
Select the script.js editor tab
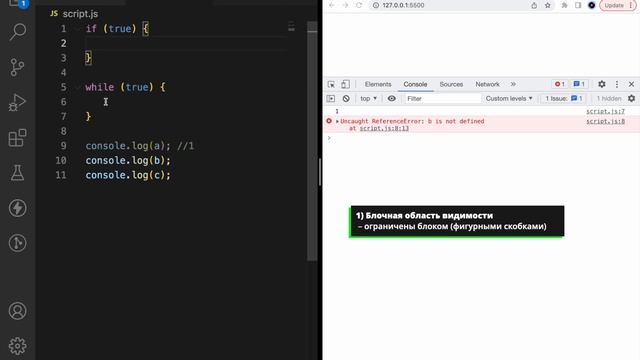[75, 14]
